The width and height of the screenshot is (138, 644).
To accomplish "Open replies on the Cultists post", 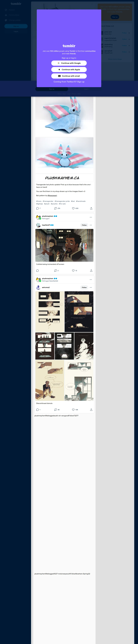I will point(38,270).
